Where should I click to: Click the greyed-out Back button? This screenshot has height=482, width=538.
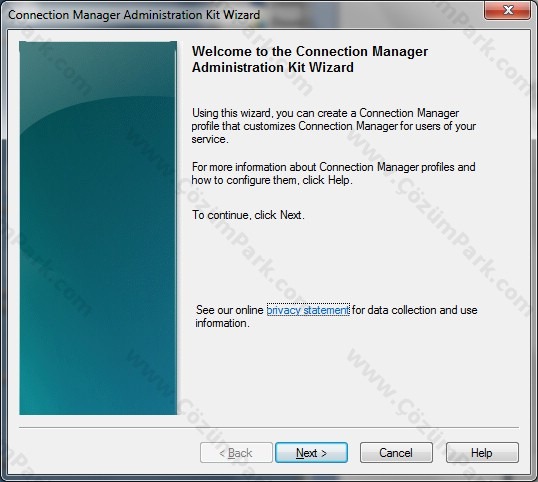pos(236,452)
